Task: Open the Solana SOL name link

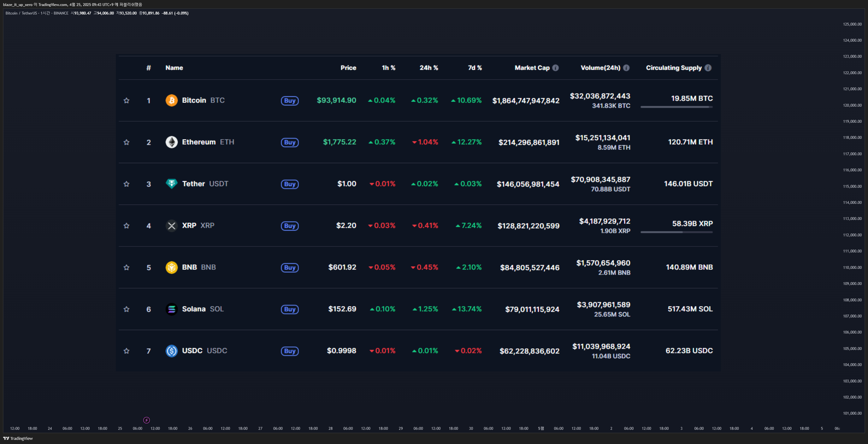Action: click(203, 309)
